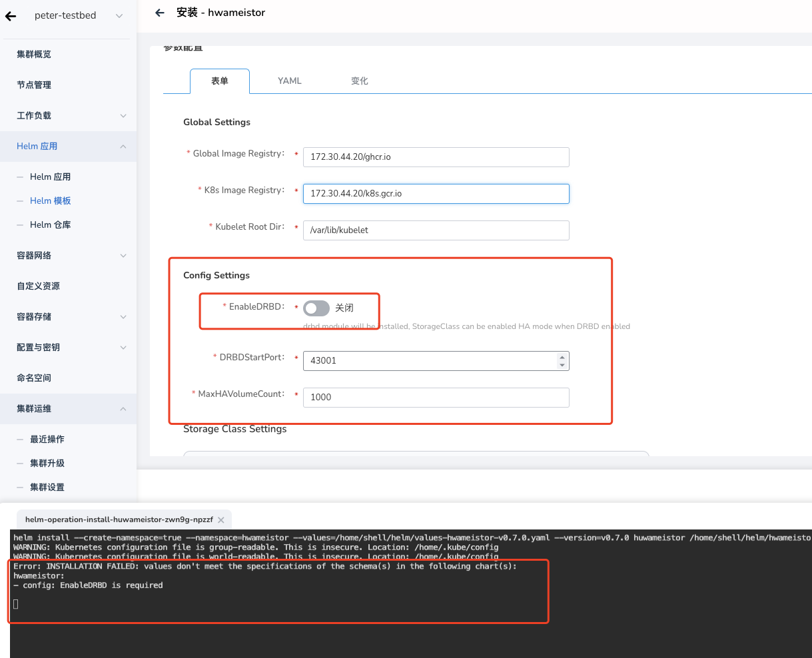812x658 pixels.
Task: Click the K8s Image Registry input field
Action: click(436, 194)
